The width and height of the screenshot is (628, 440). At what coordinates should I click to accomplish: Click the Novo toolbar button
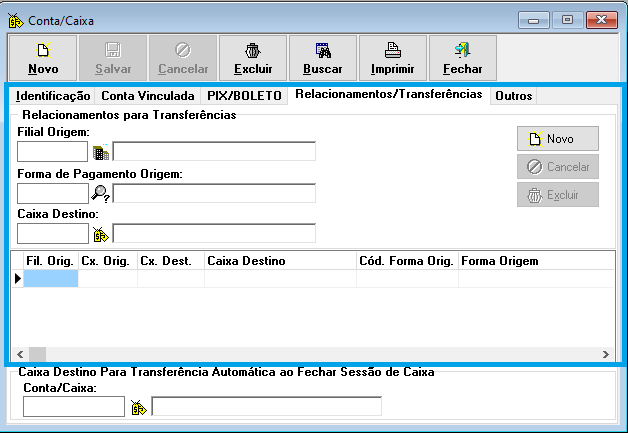pyautogui.click(x=43, y=58)
